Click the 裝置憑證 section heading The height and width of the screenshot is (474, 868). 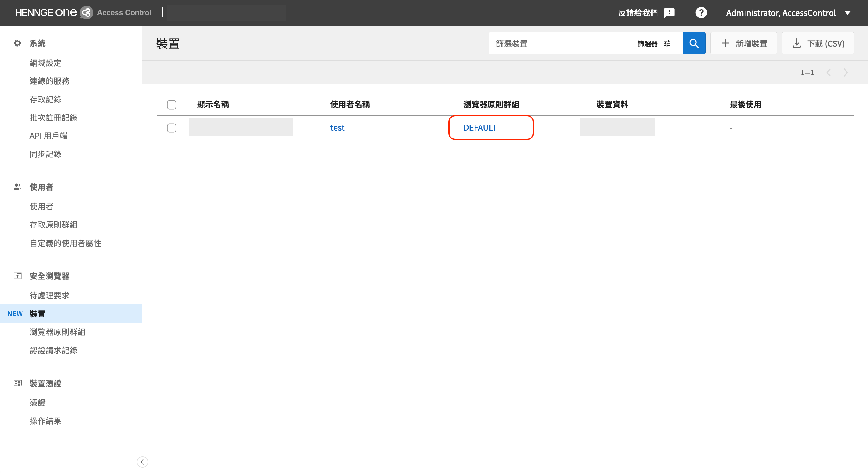pos(46,383)
